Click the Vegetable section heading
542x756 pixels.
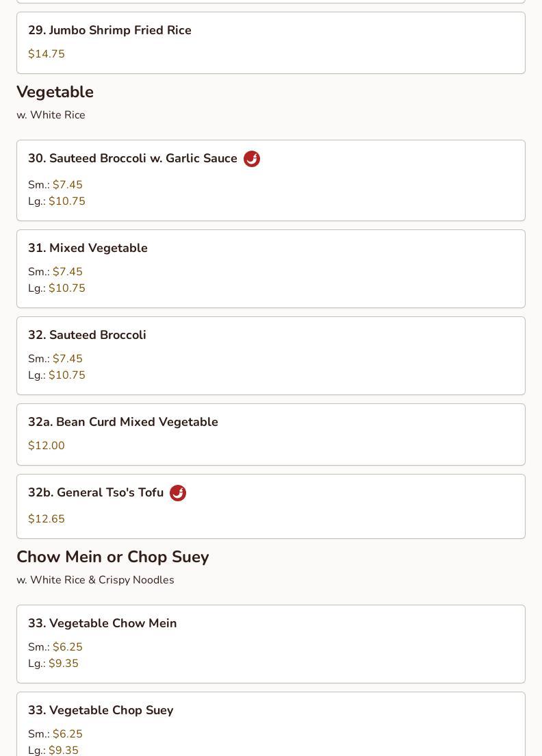55,92
